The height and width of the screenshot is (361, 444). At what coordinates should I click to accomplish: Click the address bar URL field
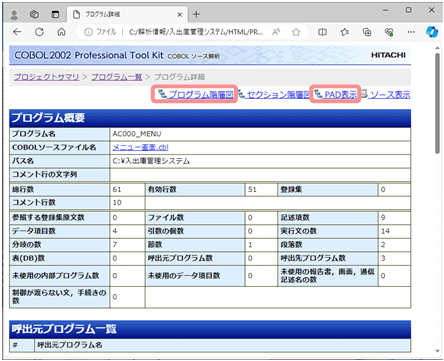pyautogui.click(x=195, y=32)
